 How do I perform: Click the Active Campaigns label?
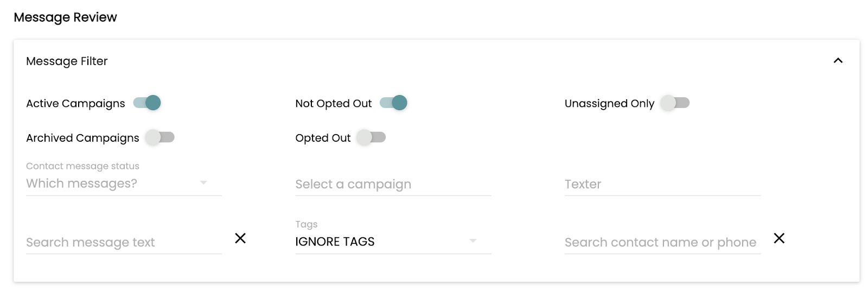coord(75,104)
